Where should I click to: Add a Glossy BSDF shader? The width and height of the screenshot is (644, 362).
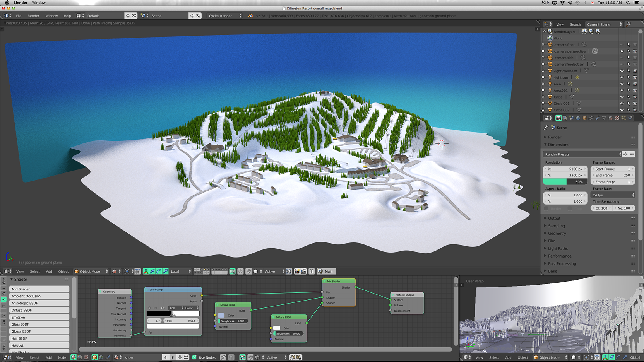[39, 331]
